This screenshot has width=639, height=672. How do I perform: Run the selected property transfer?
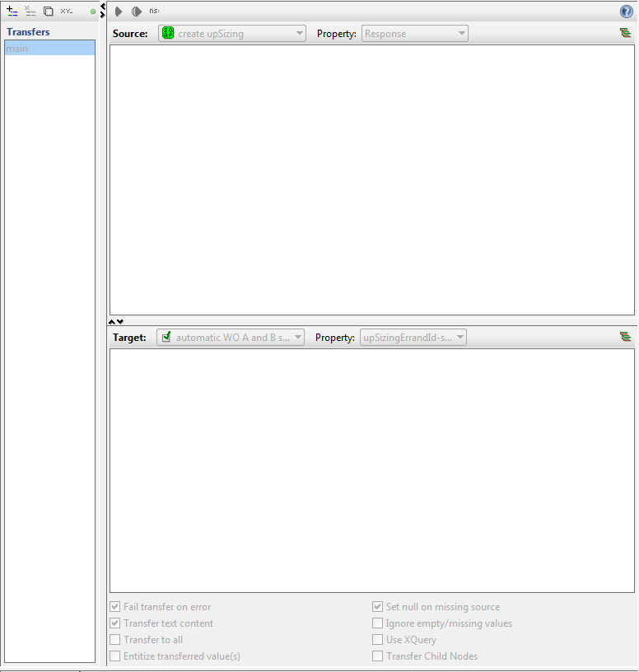(x=119, y=12)
